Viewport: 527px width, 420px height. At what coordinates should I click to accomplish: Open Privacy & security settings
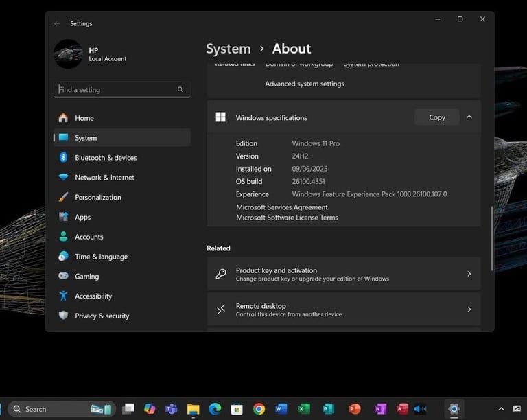coord(121,316)
